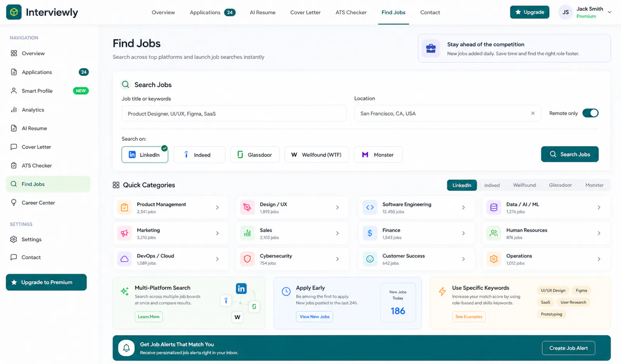Screen dimensions: 621x364
Task: Select Glassdoor as search platform
Action: 255,155
